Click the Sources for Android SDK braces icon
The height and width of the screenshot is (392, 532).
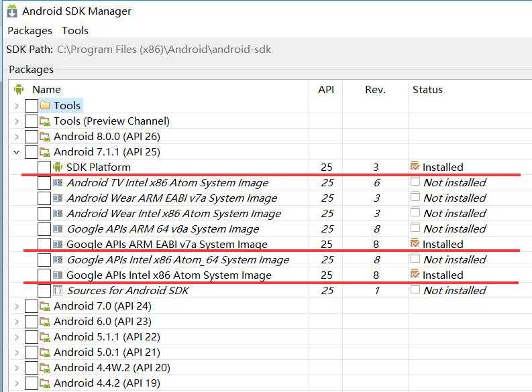click(x=58, y=290)
